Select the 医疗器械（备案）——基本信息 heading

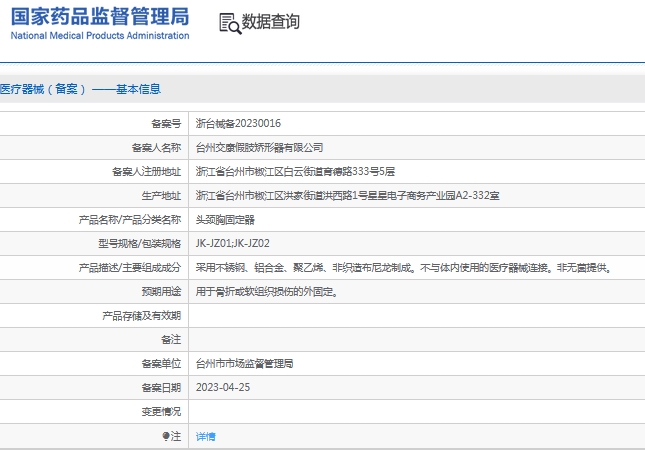coord(80,89)
